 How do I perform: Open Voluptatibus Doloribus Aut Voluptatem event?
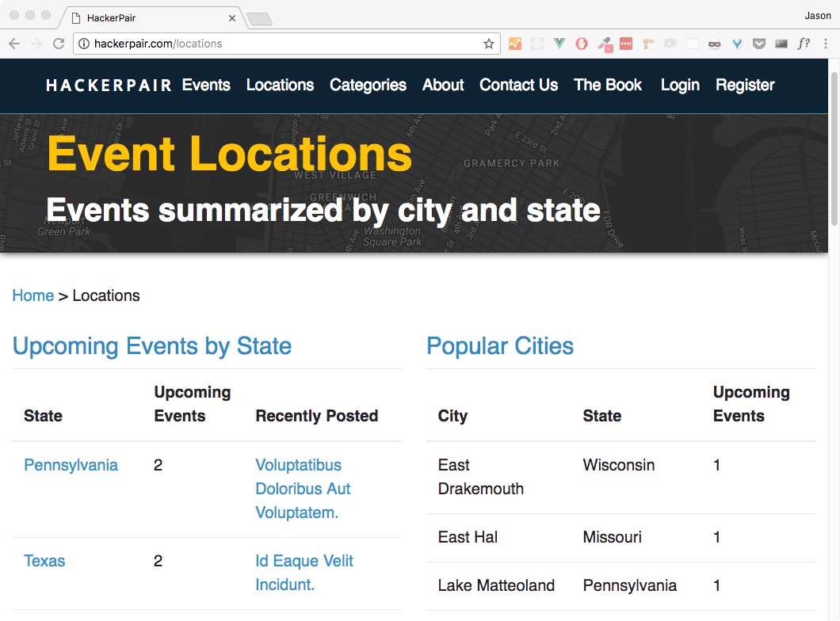pos(304,489)
